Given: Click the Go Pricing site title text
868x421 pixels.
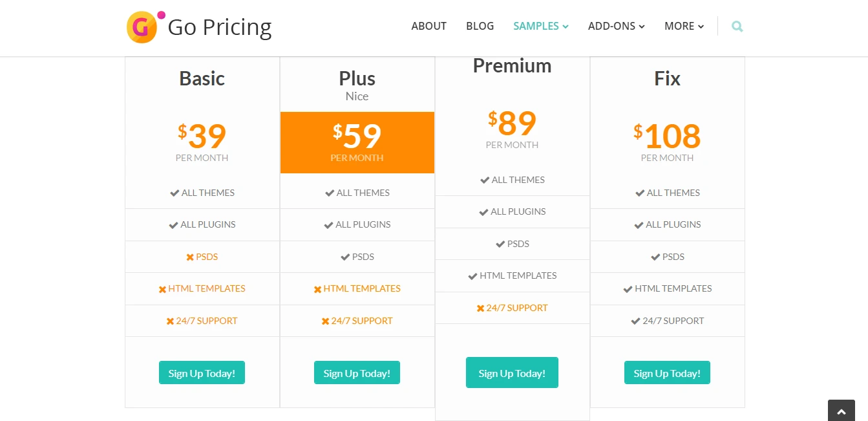Looking at the screenshot, I should 220,27.
